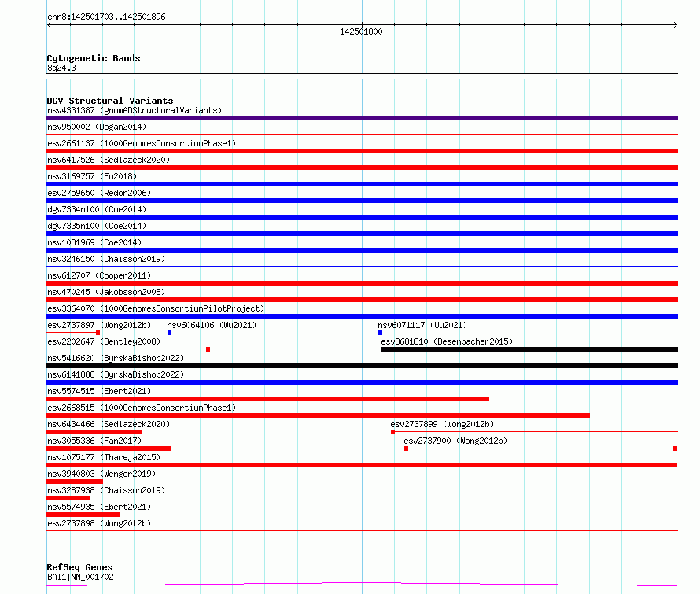Image resolution: width=700 pixels, height=594 pixels.
Task: Click the thick red esv2668515 bar
Action: click(x=318, y=415)
